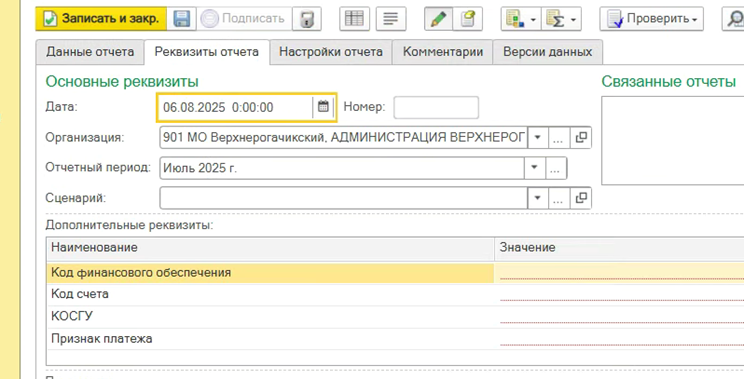Click the ellipsis button for Отчетный период
Image resolution: width=744 pixels, height=379 pixels.
click(556, 168)
